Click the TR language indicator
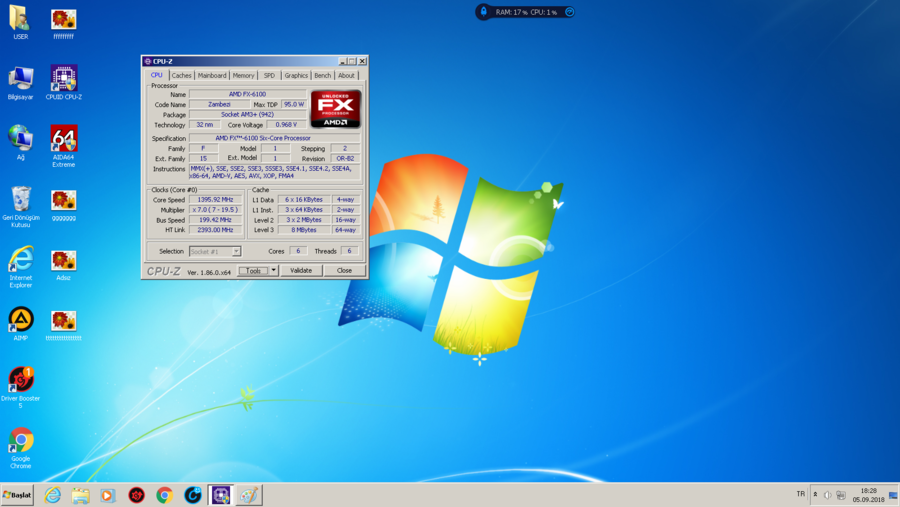The image size is (900, 507). pos(800,494)
